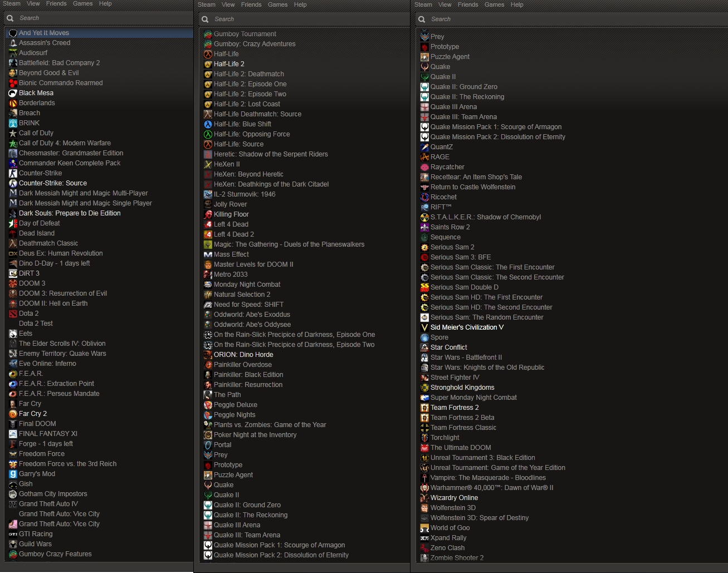Click the Portal game icon
The width and height of the screenshot is (728, 573).
(208, 445)
